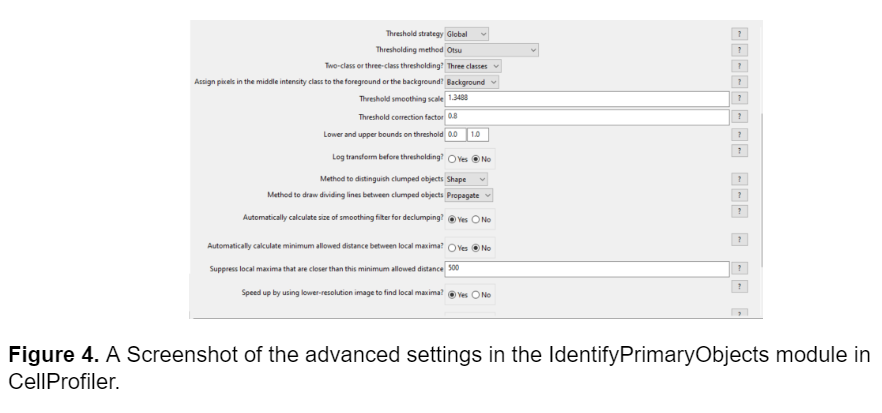Click help for two-class or three-class thresholding
Image resolution: width=882 pixels, height=413 pixels.
[x=740, y=66]
